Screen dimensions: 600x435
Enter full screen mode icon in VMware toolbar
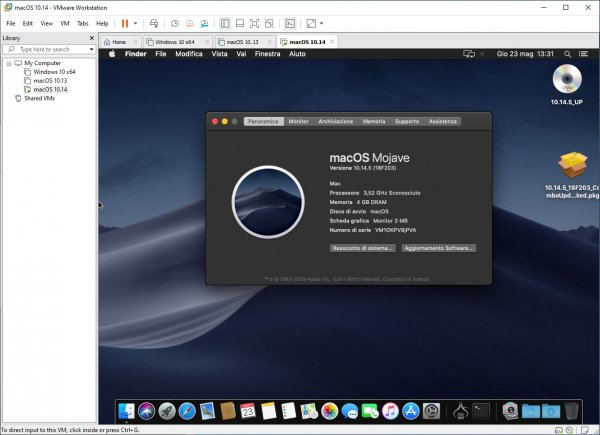pos(254,23)
